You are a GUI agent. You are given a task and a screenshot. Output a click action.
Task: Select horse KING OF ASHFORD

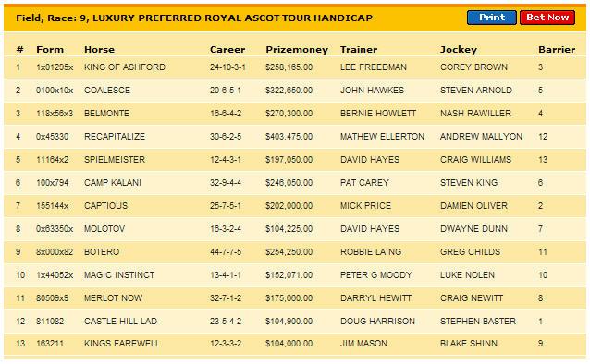(x=125, y=67)
